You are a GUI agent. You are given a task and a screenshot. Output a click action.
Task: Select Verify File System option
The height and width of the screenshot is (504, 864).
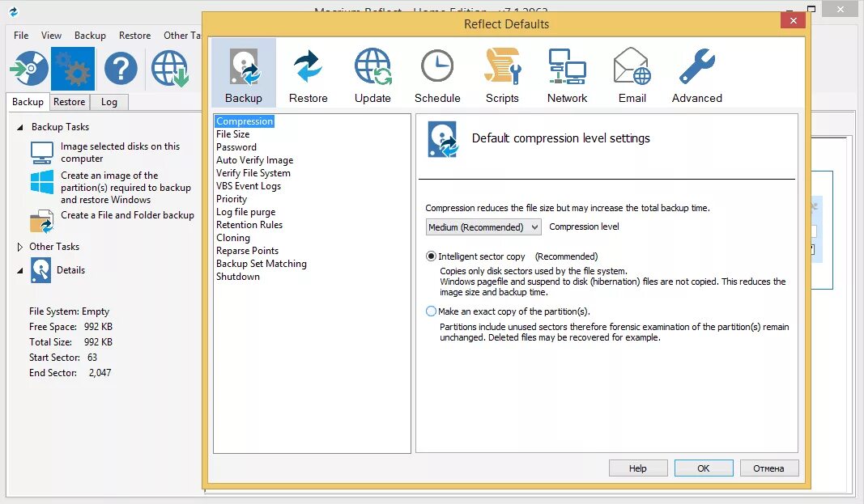pos(253,173)
